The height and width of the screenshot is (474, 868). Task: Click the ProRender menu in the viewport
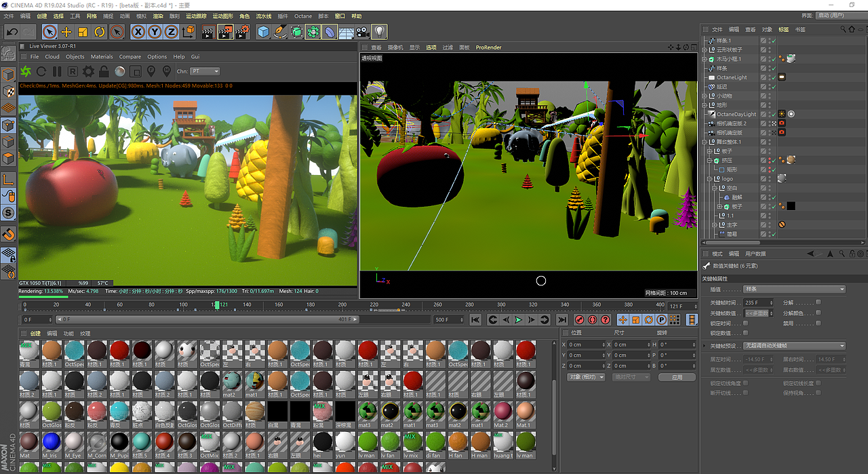point(488,47)
